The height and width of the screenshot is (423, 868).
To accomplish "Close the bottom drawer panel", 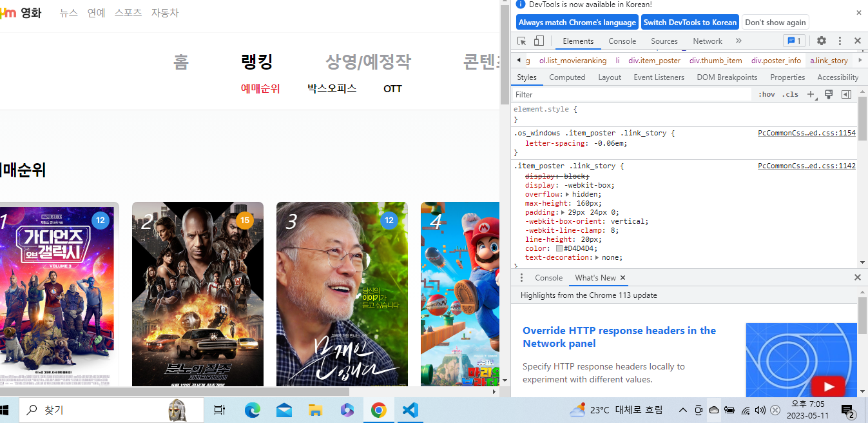I will click(x=858, y=277).
